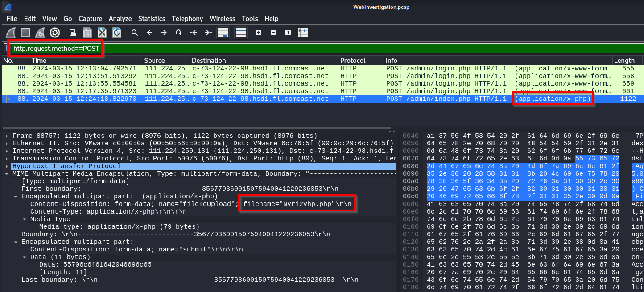Zoom in on packet text
Screen dimensions: 644x292
[x=259, y=33]
